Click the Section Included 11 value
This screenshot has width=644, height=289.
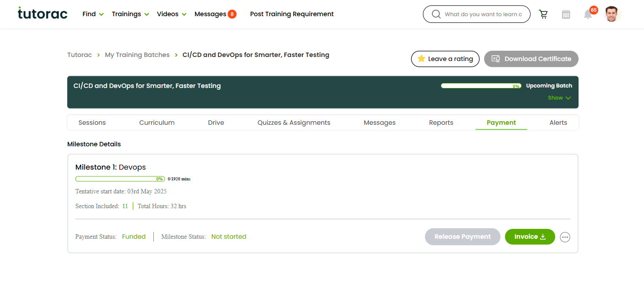(x=125, y=206)
